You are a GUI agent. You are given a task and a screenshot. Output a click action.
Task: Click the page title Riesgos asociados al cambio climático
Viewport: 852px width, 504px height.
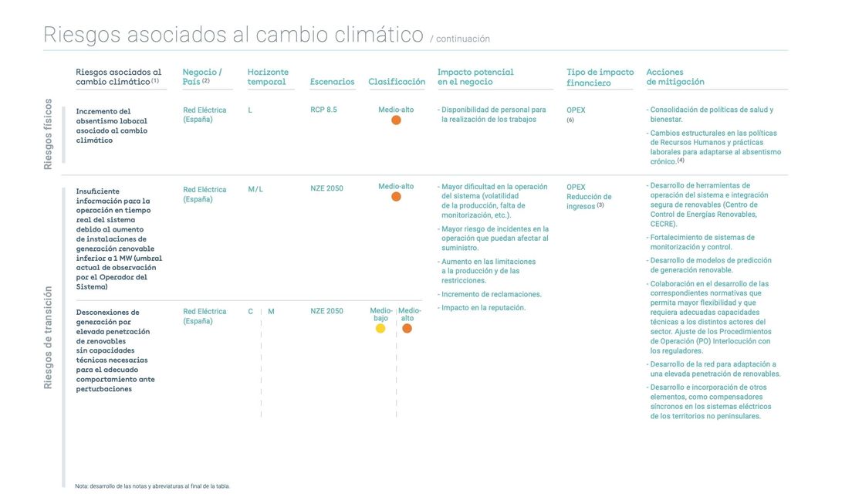(x=233, y=35)
